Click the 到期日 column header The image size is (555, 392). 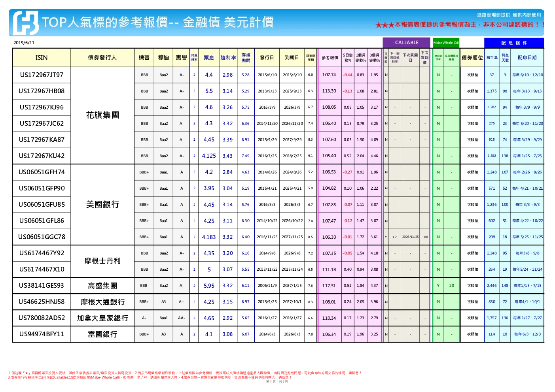pos(292,58)
